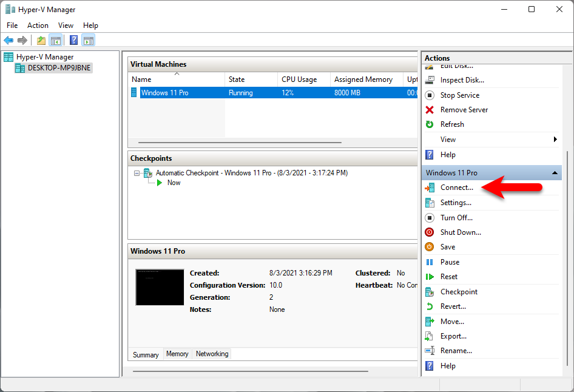Click the green Refresh icon

[430, 124]
